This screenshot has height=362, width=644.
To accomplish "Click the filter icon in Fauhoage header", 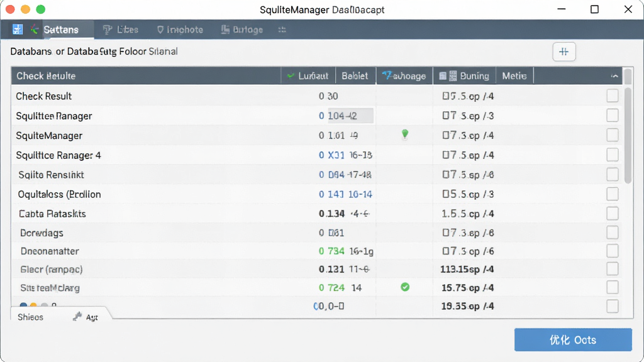I will point(387,75).
